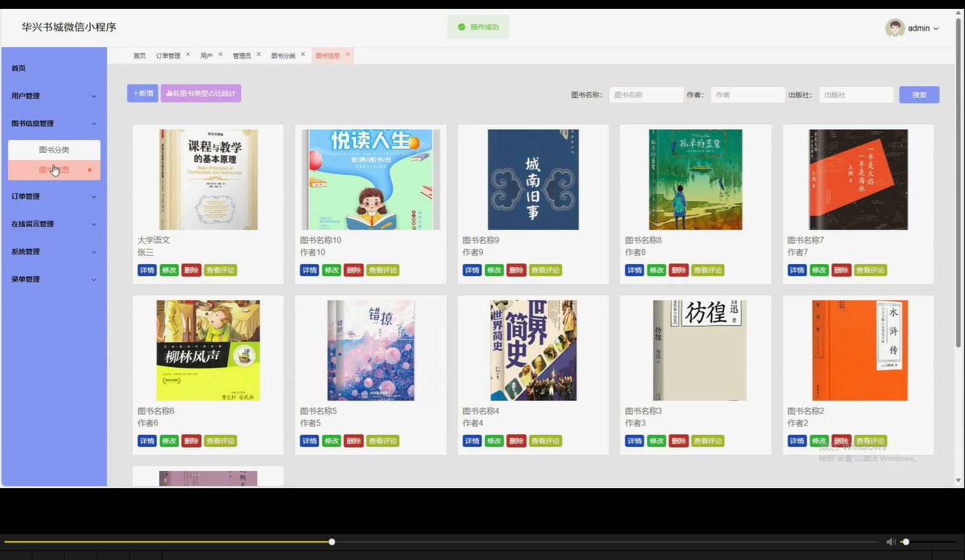The width and height of the screenshot is (965, 560).
Task: Switch to the 管理员 tab
Action: (241, 56)
